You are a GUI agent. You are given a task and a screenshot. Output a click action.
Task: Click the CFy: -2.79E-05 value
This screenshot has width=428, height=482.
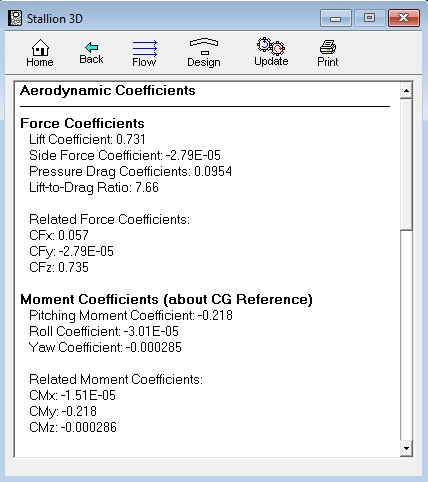pos(71,251)
